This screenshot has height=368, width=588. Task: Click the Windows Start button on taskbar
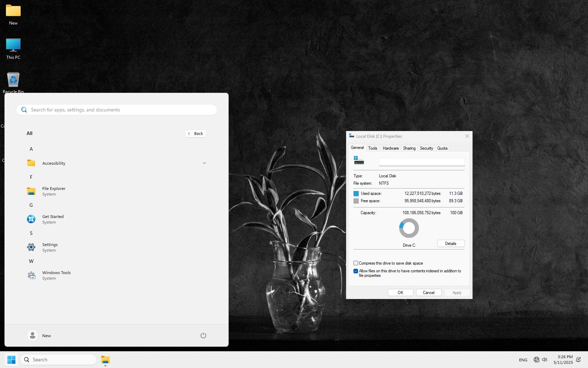11,360
